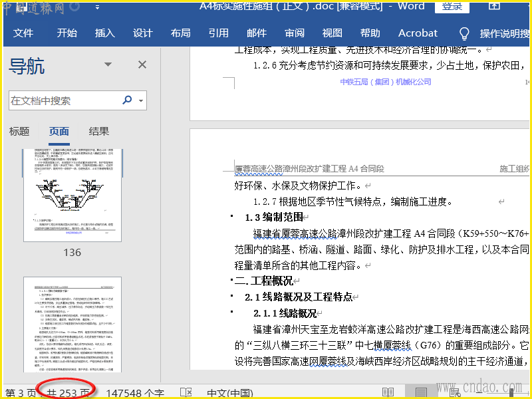Expand the search options dropdown arrow
This screenshot has width=532, height=399.
coord(141,101)
